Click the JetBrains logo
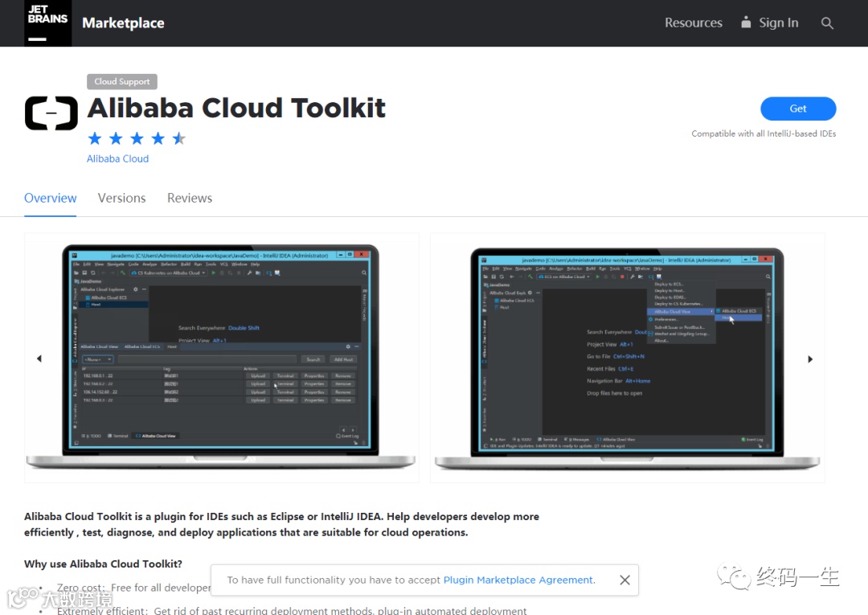Viewport: 868px width, 615px height. tap(47, 23)
